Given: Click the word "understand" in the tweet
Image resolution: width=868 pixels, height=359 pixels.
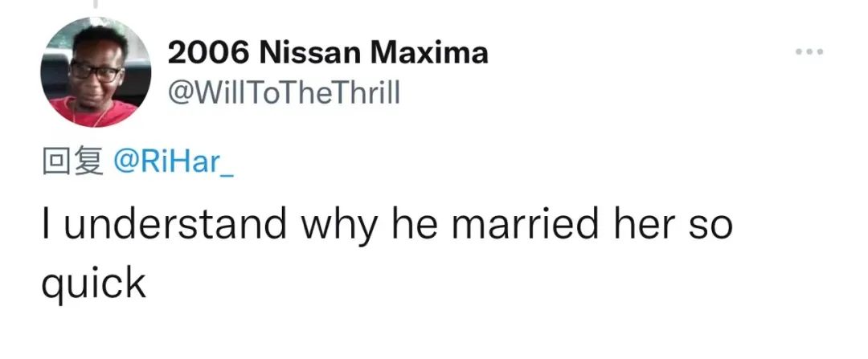Looking at the screenshot, I should point(178,224).
